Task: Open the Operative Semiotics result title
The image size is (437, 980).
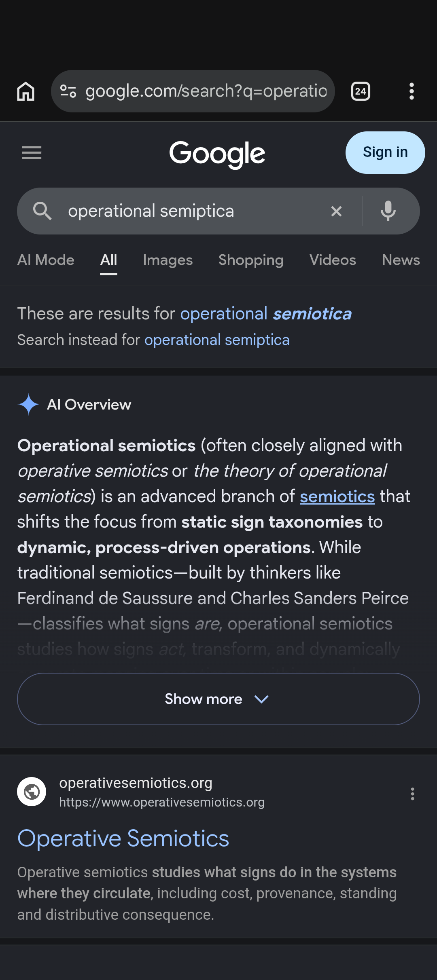Action: [123, 838]
